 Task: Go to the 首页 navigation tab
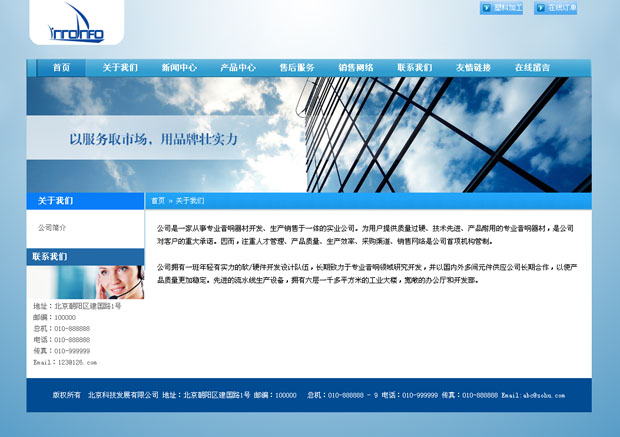click(x=61, y=68)
